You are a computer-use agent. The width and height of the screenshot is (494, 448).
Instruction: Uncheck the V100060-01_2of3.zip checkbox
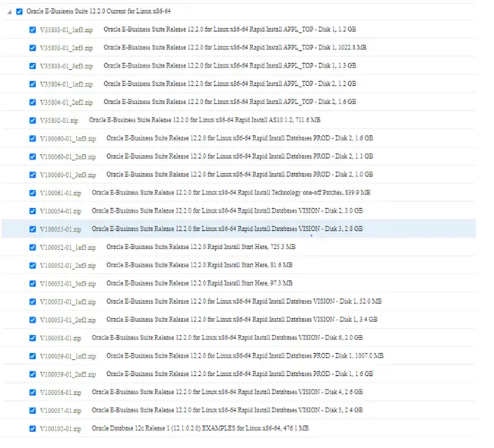[x=33, y=156]
